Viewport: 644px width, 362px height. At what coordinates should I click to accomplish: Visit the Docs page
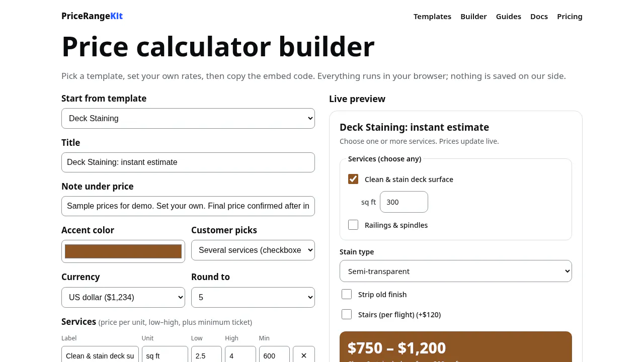[x=539, y=16]
